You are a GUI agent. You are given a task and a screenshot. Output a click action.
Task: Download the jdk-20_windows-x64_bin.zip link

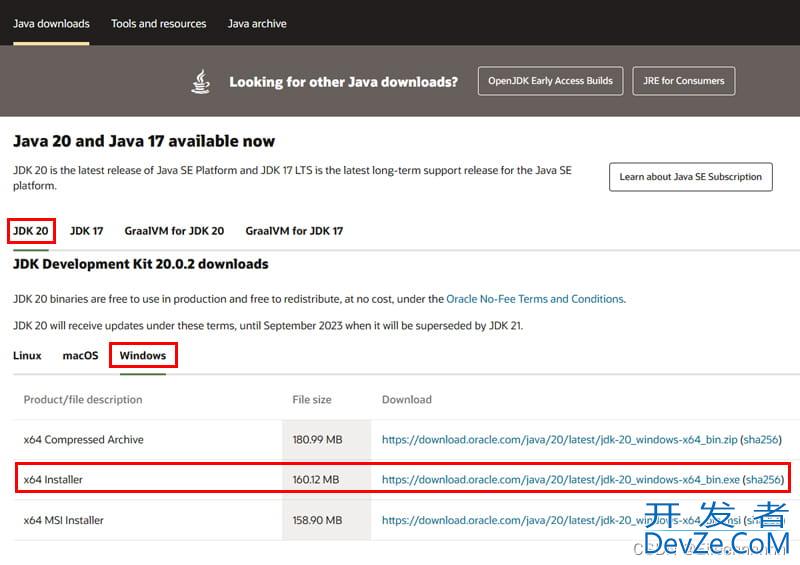pyautogui.click(x=559, y=439)
